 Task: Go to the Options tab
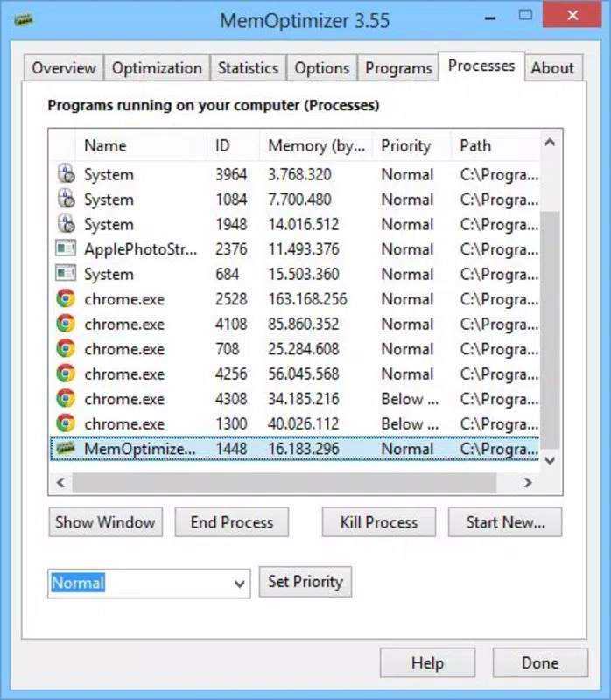pyautogui.click(x=321, y=68)
